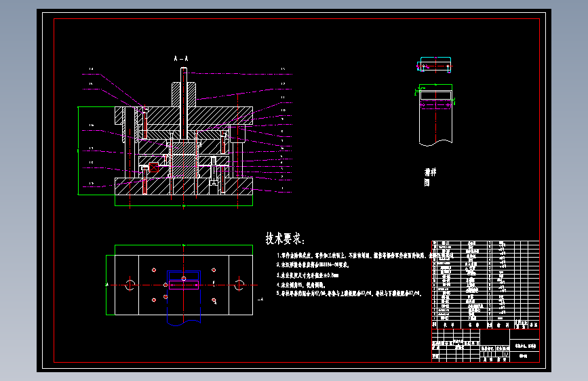This screenshot has width=588, height=381.
Task: Click the cyan outline in the top-right strip layout
Action: [435, 64]
